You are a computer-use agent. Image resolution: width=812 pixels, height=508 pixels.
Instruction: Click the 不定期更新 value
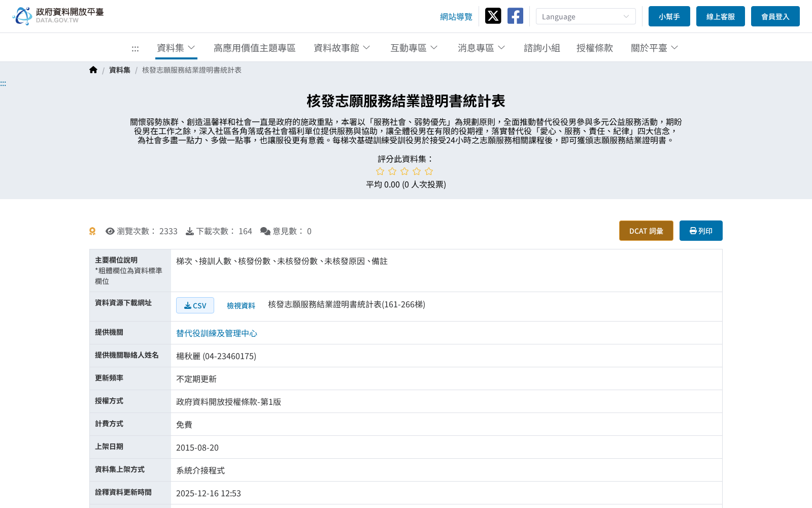coord(196,379)
